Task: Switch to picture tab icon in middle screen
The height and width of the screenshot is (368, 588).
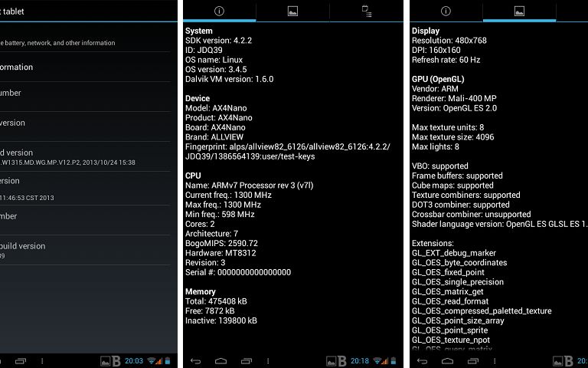Action: (292, 11)
